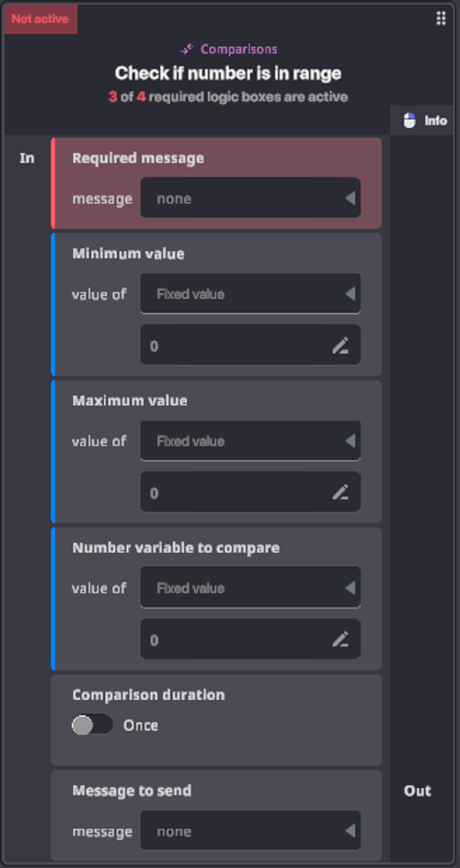Click pencil edit icon for Minimum value

340,346
